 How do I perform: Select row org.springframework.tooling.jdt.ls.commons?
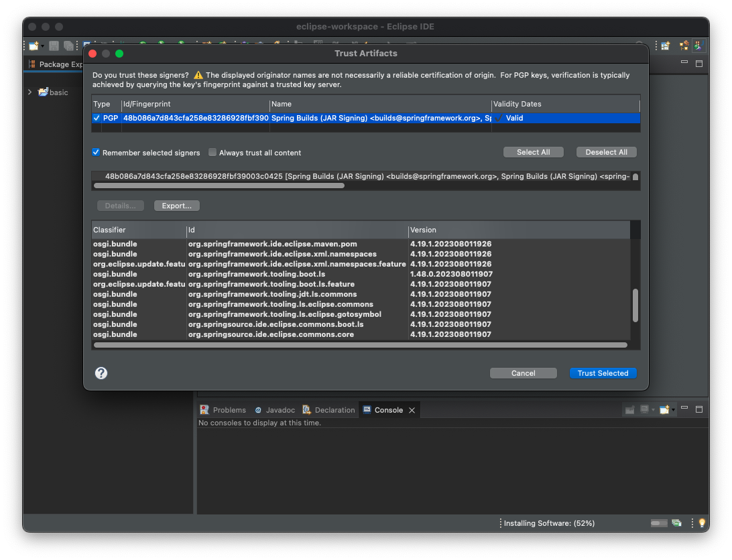pyautogui.click(x=361, y=294)
